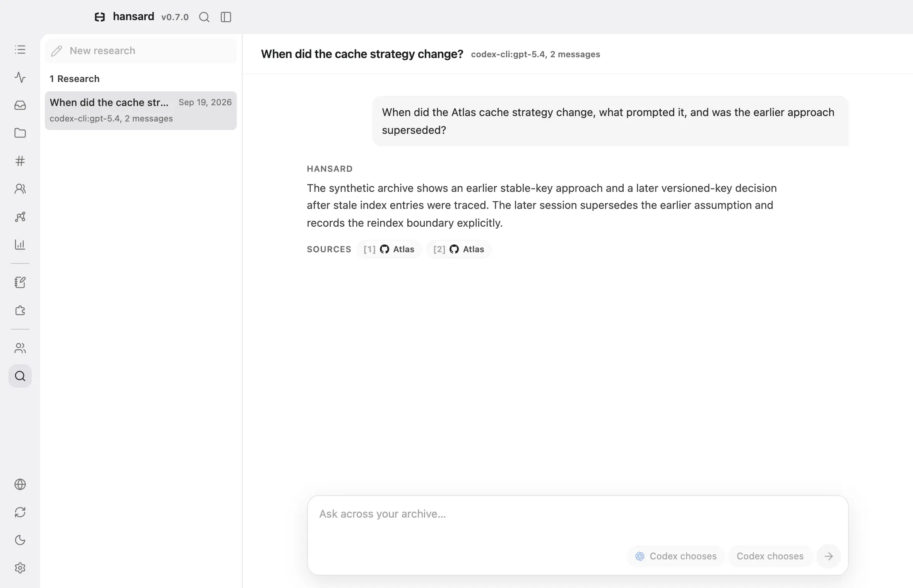Open the inbox sidebar icon
The image size is (913, 588).
tap(20, 105)
